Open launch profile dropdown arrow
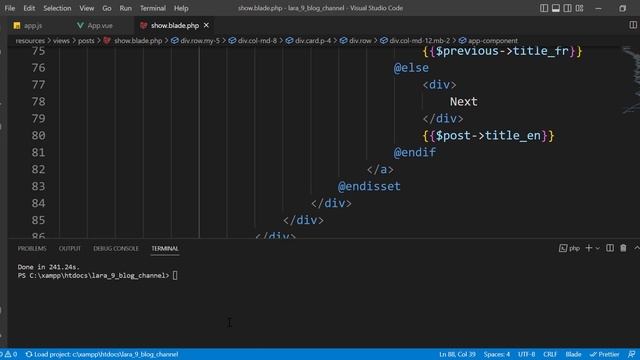640x360 pixels. point(598,248)
